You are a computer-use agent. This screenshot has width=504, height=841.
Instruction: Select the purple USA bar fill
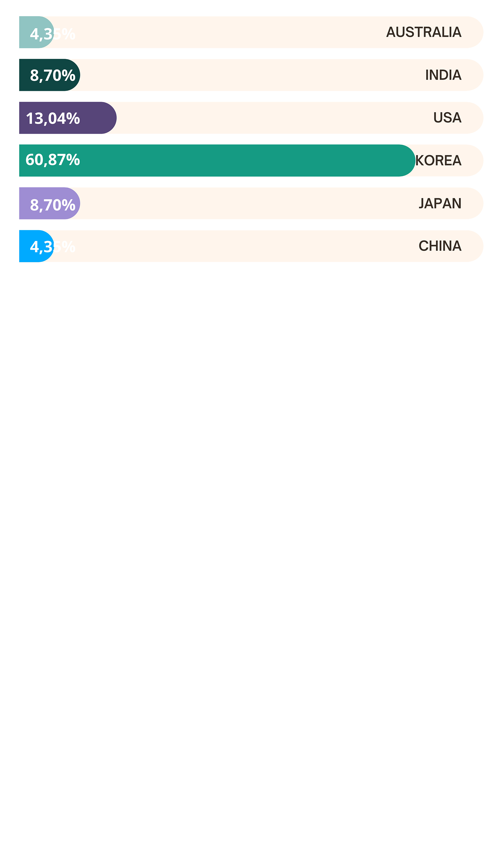[x=68, y=118]
